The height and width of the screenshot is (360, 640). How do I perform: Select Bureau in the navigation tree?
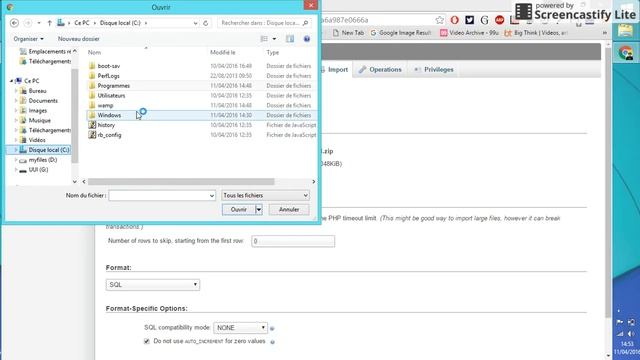(x=38, y=91)
